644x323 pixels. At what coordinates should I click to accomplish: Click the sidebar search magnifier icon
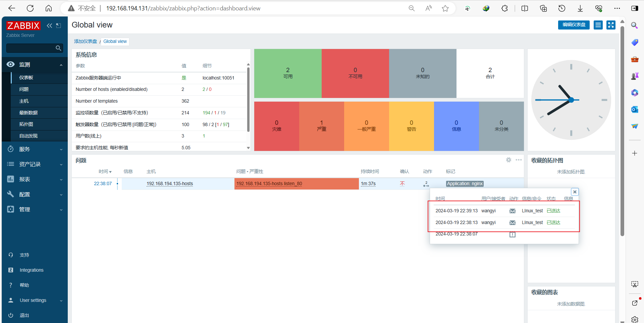tap(58, 48)
